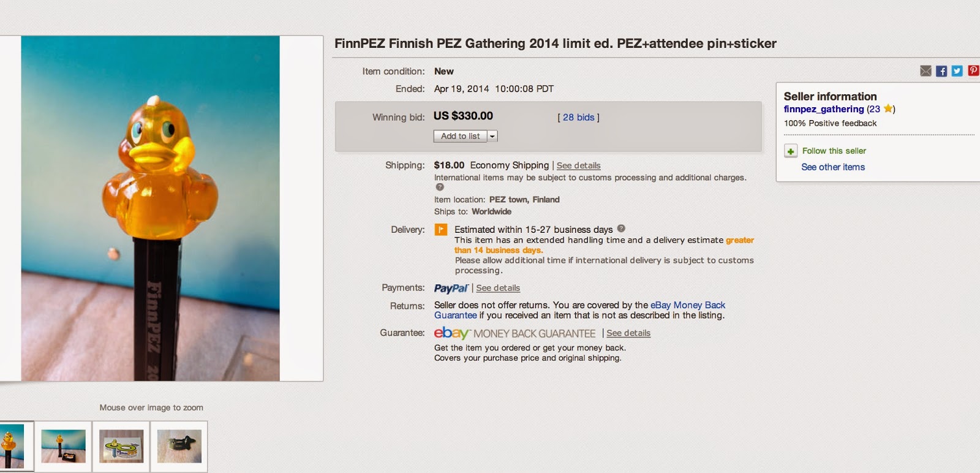The height and width of the screenshot is (473, 980).
Task: Share the listing on Twitter
Action: tap(957, 71)
